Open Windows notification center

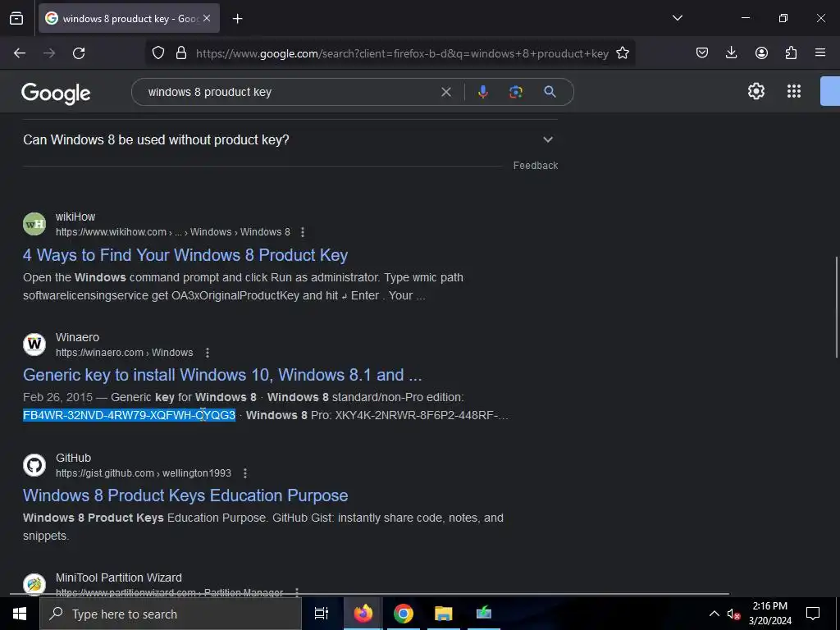813,614
